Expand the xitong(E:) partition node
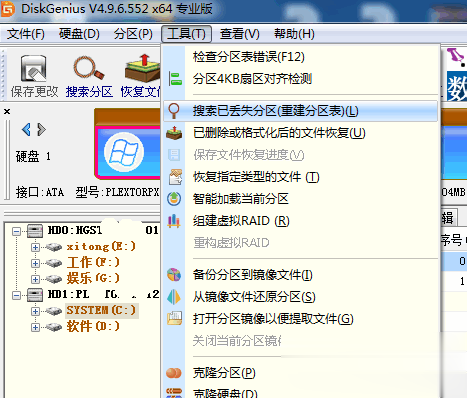 tap(35, 247)
